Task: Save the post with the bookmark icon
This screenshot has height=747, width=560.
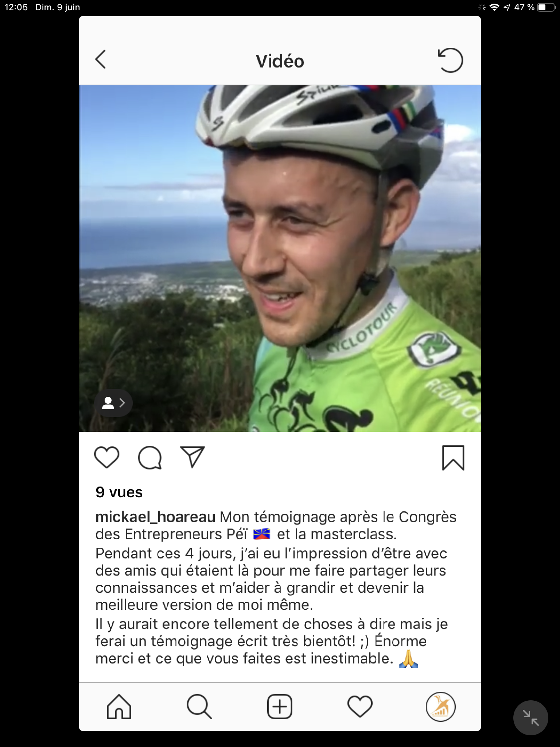Action: pyautogui.click(x=453, y=458)
